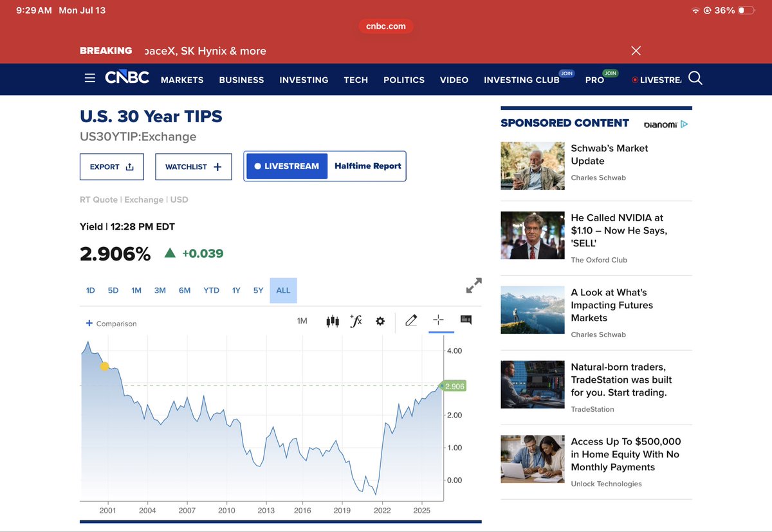Select the 1D time range

[x=90, y=290]
